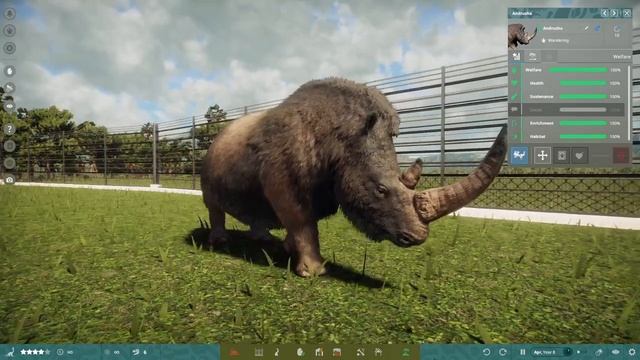This screenshot has width=640, height=360.
Task: Open the welfare stats tab
Action: 516,56
